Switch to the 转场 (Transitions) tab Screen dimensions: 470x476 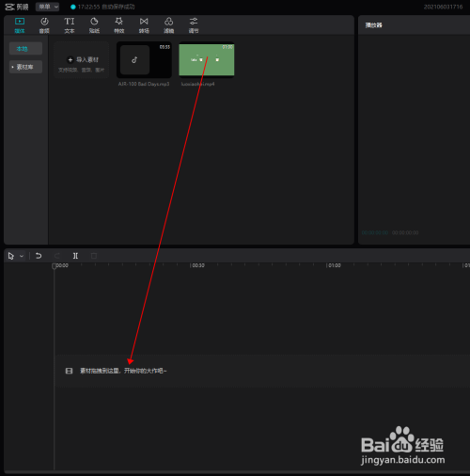point(144,25)
